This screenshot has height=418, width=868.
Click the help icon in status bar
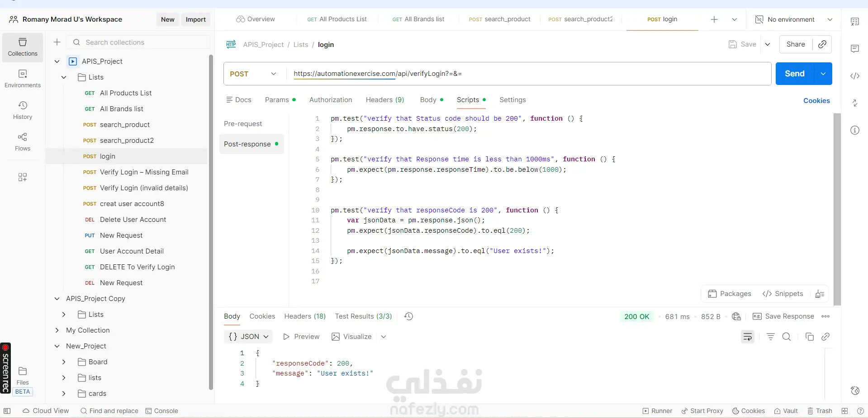pyautogui.click(x=860, y=411)
